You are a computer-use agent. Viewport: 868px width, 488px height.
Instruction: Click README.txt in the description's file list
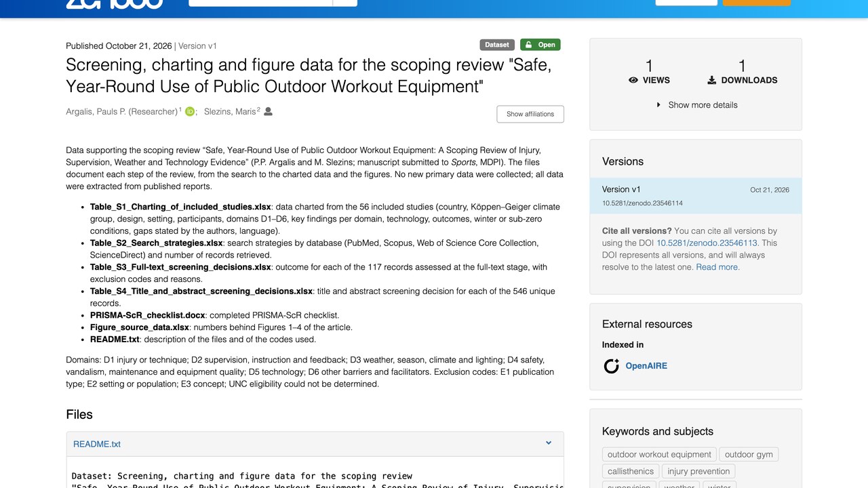click(115, 340)
